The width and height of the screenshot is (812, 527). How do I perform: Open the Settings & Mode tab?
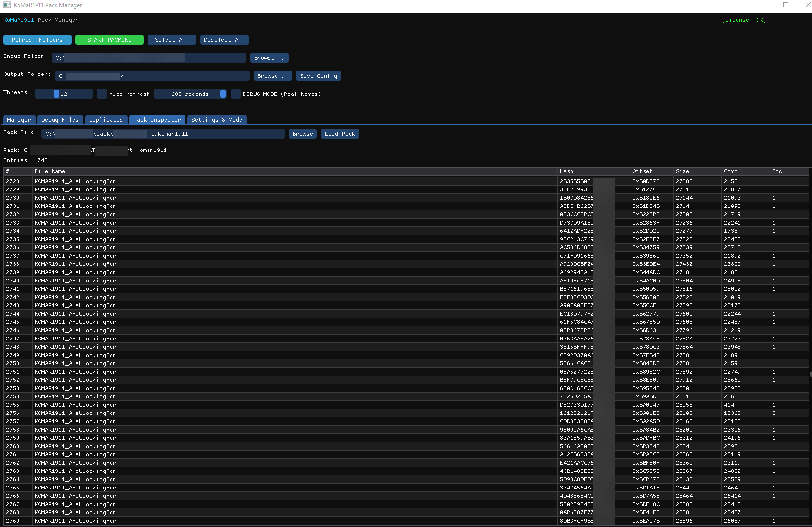[217, 120]
